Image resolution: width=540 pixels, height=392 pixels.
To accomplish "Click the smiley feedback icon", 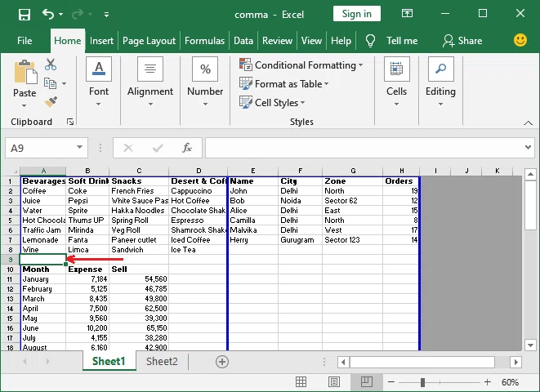I will [520, 40].
